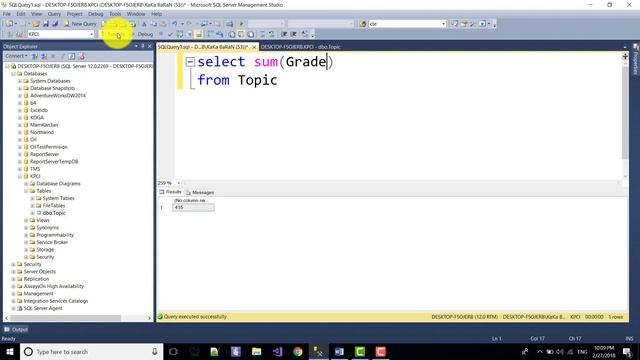
Task: Switch to the Messages results tab
Action: point(200,192)
